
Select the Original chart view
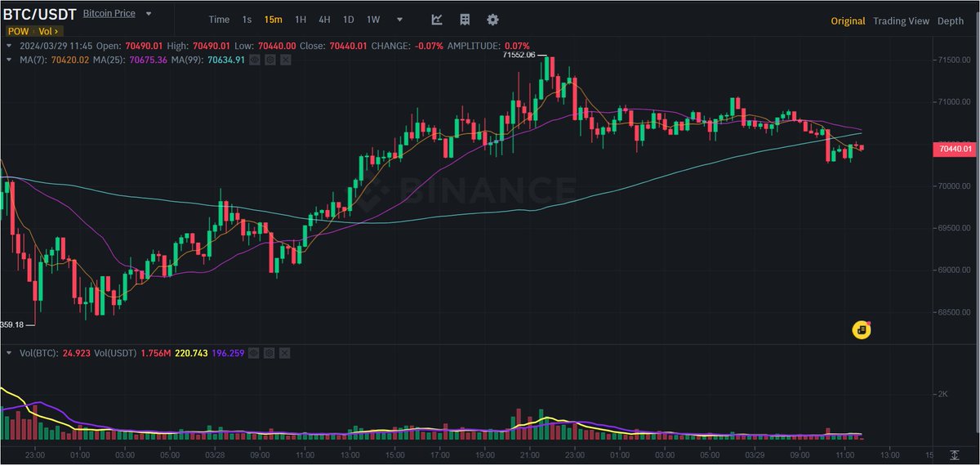[x=848, y=21]
